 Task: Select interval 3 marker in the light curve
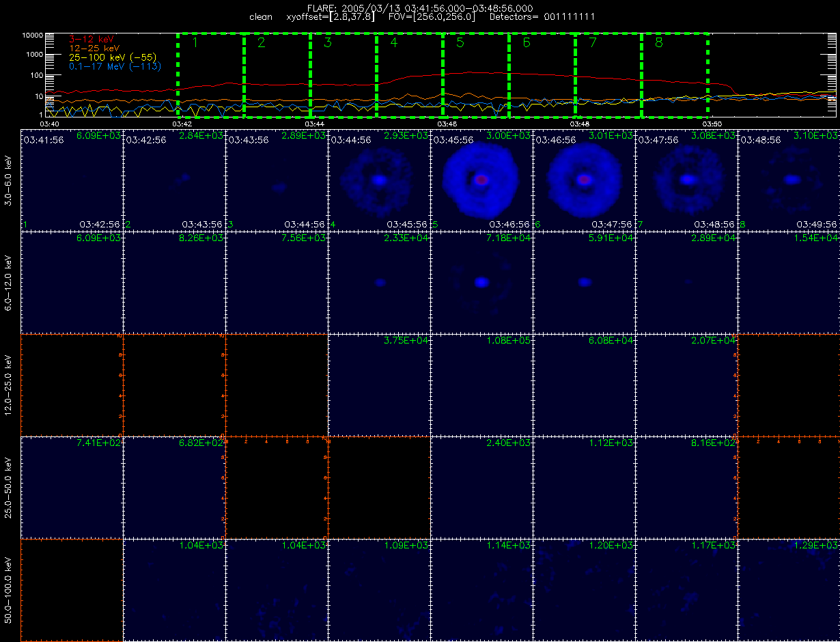point(328,43)
